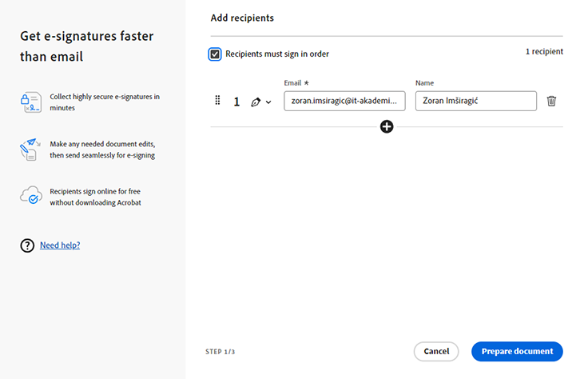588x379 pixels.
Task: Click the question mark help icon
Action: coord(27,245)
